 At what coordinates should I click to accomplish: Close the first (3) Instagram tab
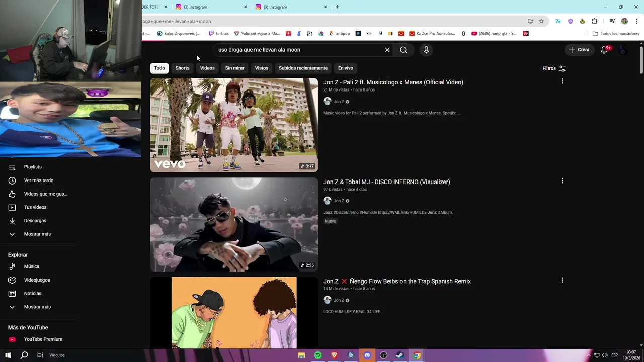pos(246,7)
